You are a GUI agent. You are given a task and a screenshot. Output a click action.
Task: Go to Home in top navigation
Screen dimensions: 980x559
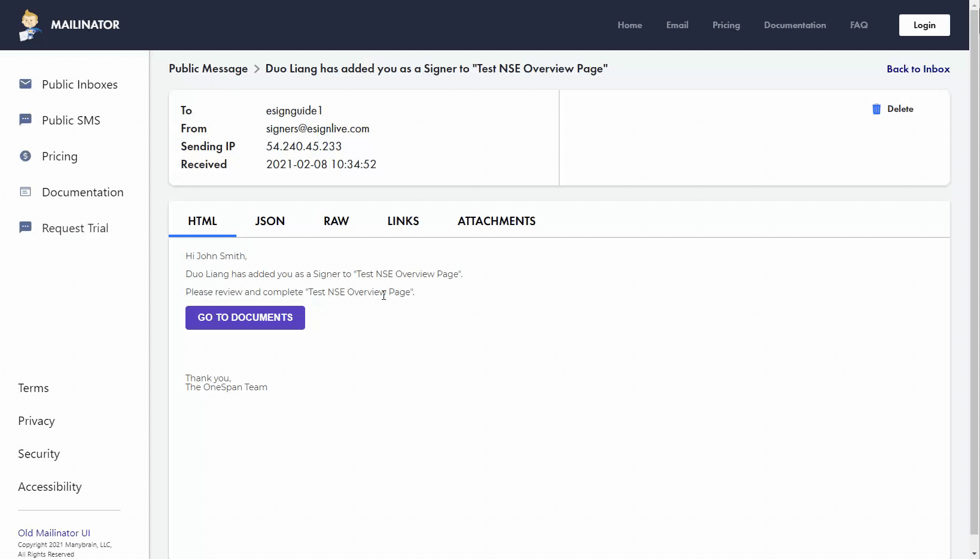click(x=630, y=25)
